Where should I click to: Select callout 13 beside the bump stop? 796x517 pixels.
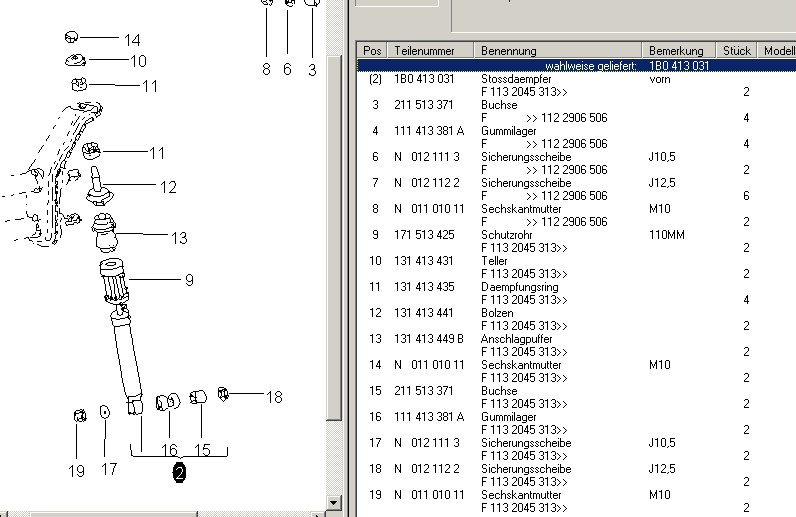(x=178, y=238)
